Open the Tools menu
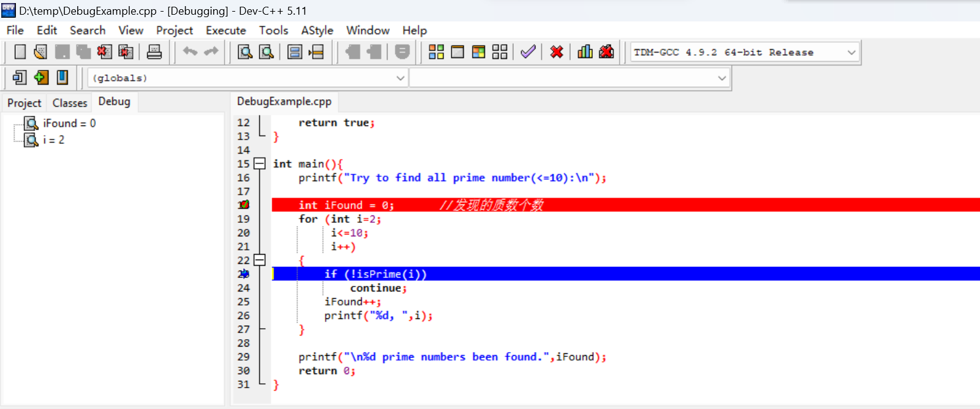The image size is (980, 409). (x=274, y=30)
